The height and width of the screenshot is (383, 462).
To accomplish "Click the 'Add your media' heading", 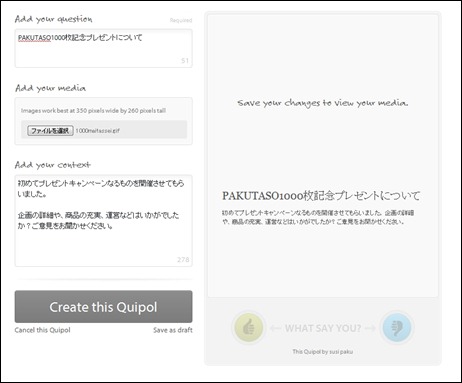I will (x=50, y=88).
